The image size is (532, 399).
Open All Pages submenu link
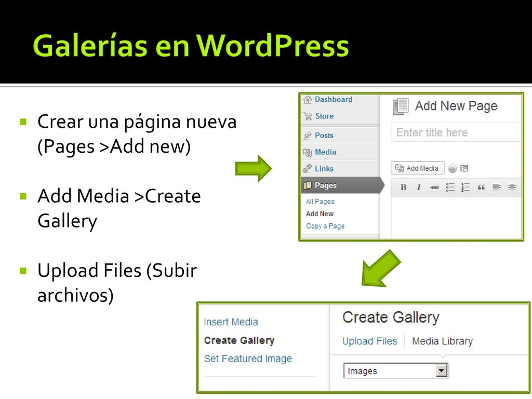click(320, 202)
